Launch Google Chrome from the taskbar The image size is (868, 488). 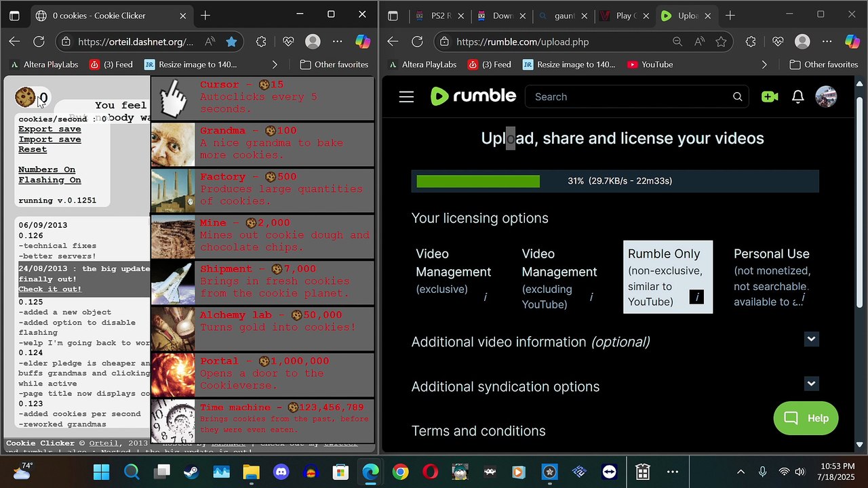tap(400, 472)
